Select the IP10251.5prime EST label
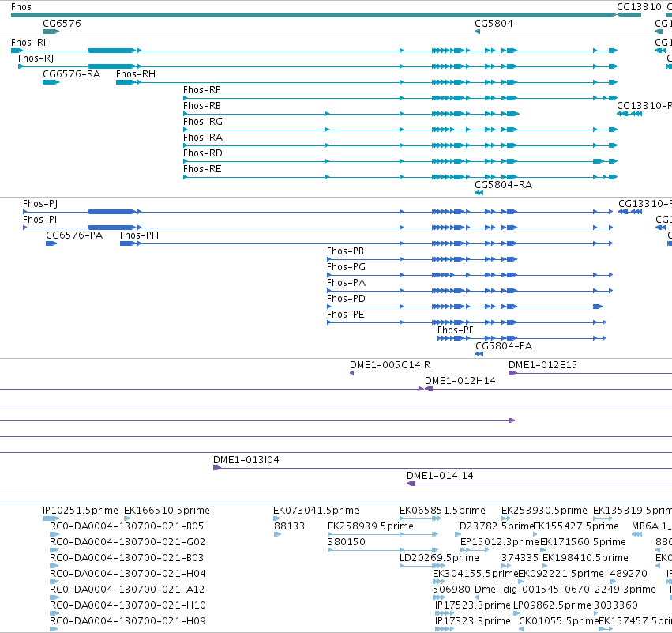Viewport: 672px width, 633px height. (81, 511)
